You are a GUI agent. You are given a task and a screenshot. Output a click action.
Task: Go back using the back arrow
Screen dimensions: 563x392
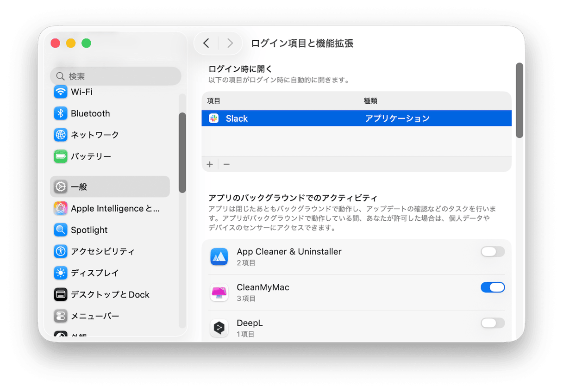pyautogui.click(x=206, y=43)
